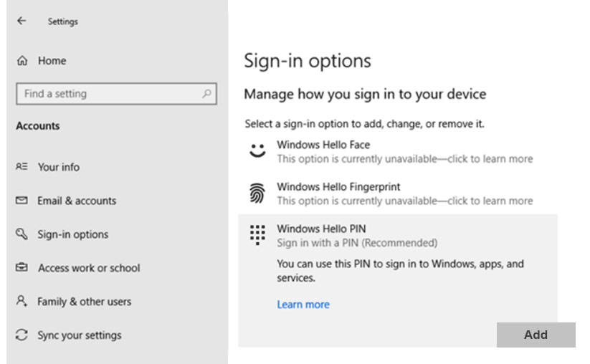
Task: Click the Home house icon
Action: (x=22, y=60)
